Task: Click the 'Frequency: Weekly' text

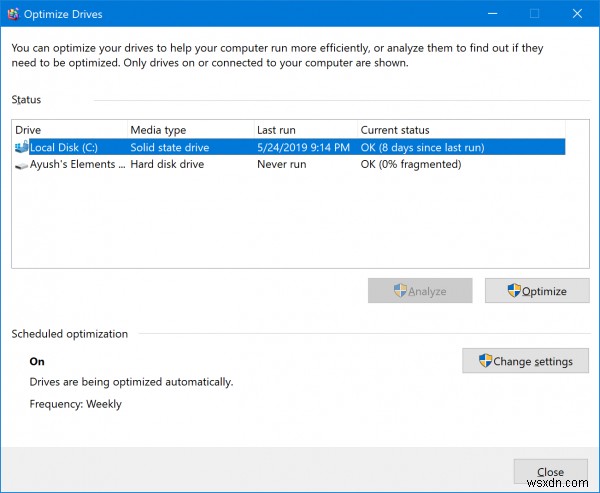Action: pyautogui.click(x=75, y=404)
